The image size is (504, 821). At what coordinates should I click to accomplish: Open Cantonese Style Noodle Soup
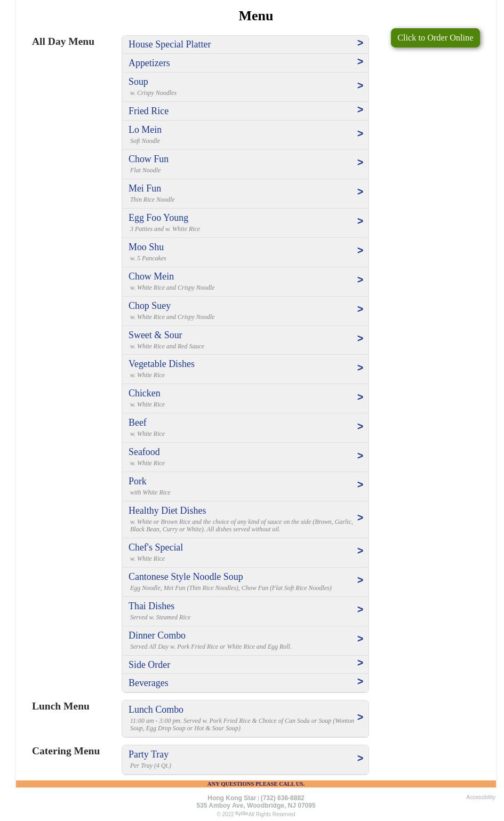[x=186, y=577]
